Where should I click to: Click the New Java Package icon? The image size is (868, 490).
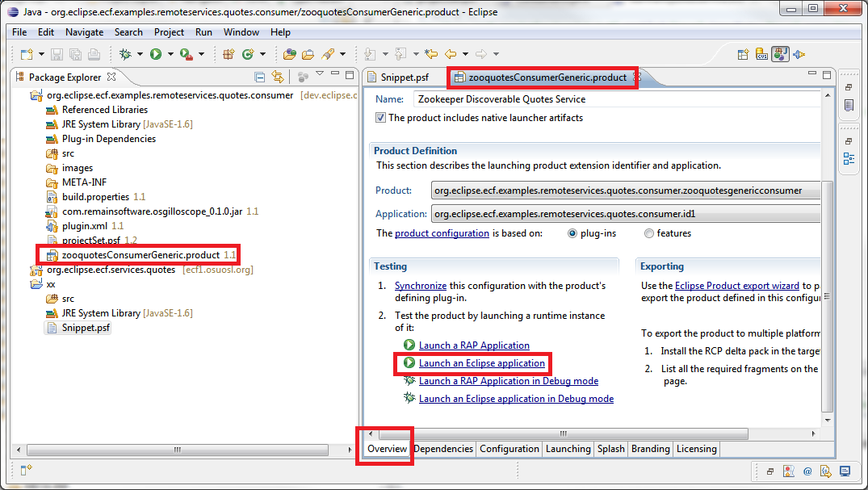[x=228, y=54]
